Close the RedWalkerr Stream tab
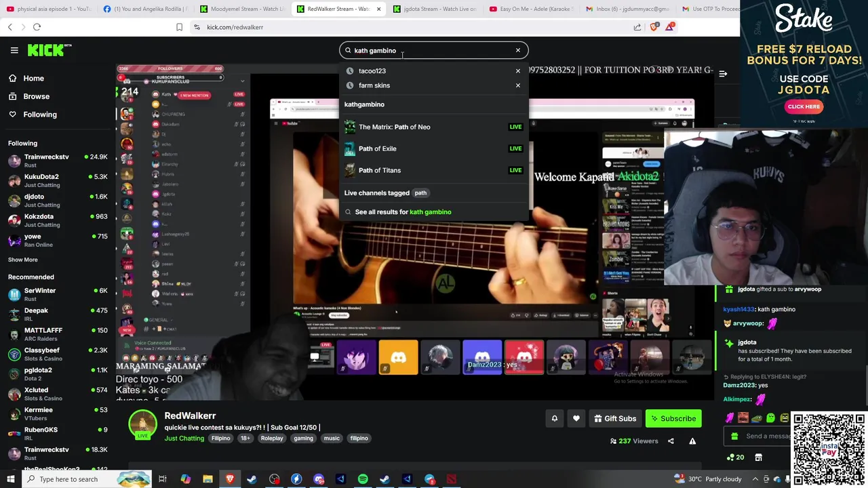Viewport: 868px width, 488px height. pos(378,9)
